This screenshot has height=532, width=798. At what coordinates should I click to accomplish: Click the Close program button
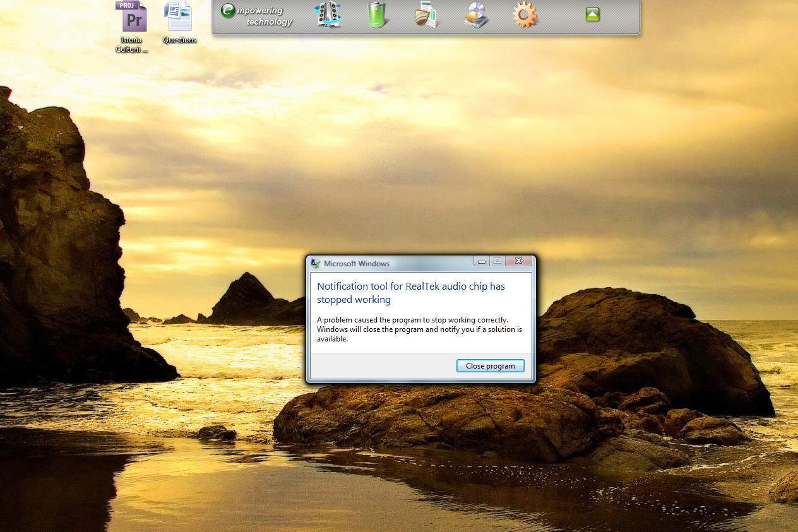[x=491, y=366]
